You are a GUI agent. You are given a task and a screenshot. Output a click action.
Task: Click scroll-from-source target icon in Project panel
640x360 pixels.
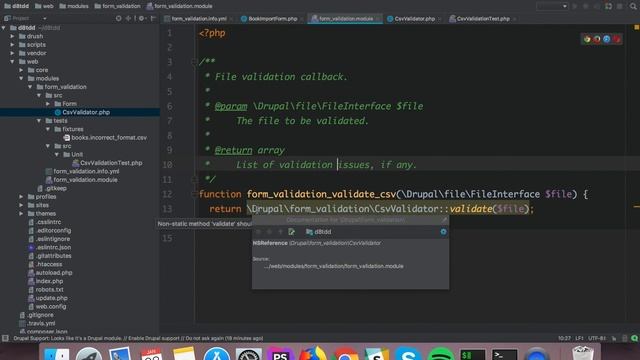click(118, 18)
